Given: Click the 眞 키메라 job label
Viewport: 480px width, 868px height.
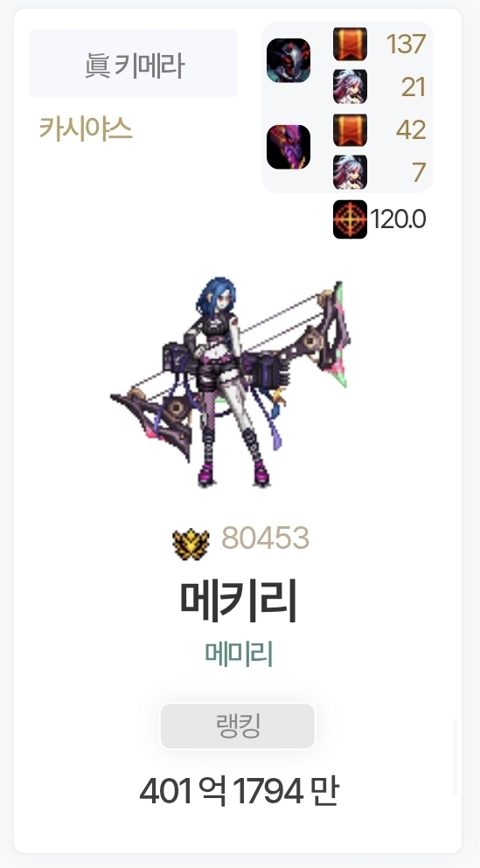Looking at the screenshot, I should coord(134,64).
